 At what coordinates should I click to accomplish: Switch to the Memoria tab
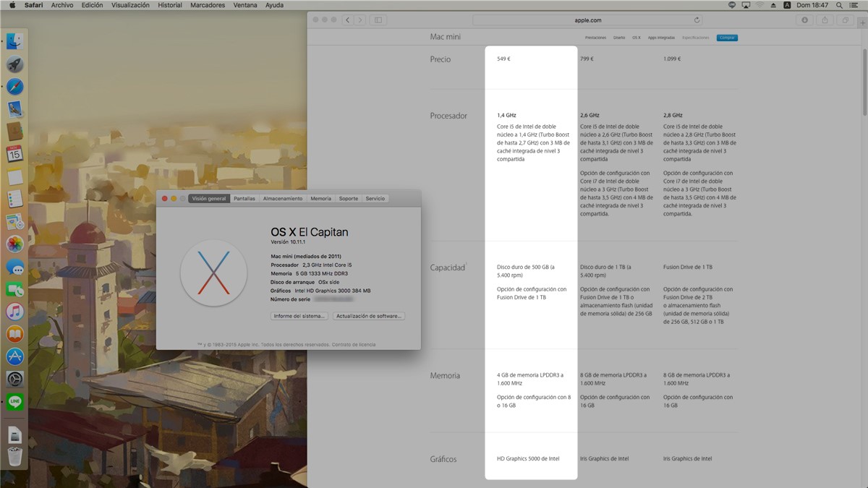(x=320, y=199)
